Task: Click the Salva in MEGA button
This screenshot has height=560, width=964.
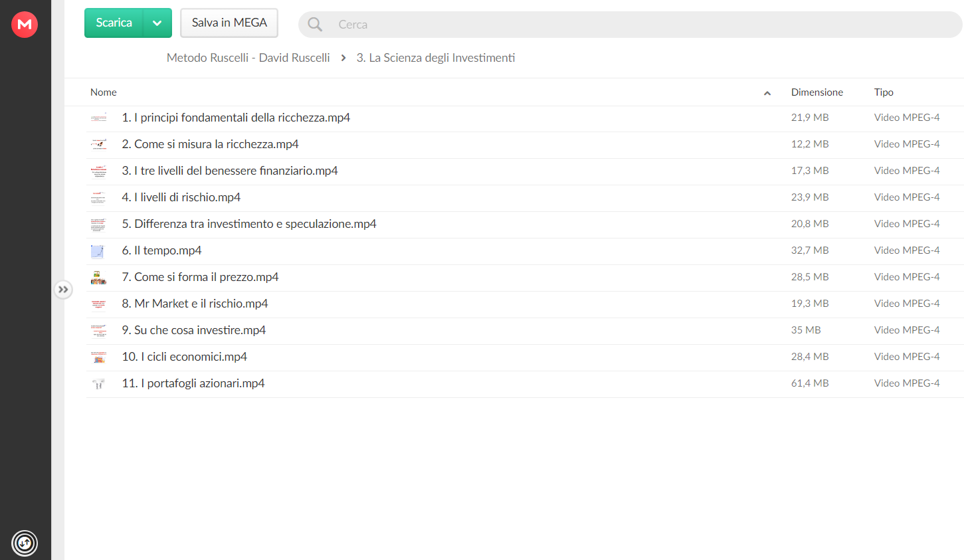Action: click(x=229, y=23)
